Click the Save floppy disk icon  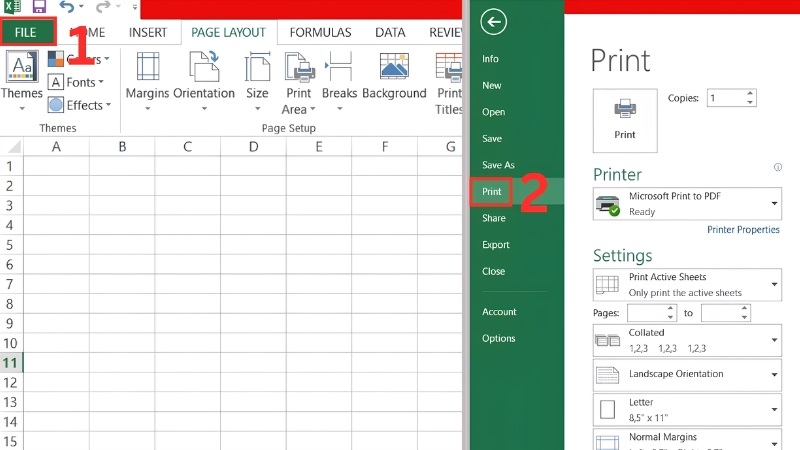pyautogui.click(x=39, y=7)
